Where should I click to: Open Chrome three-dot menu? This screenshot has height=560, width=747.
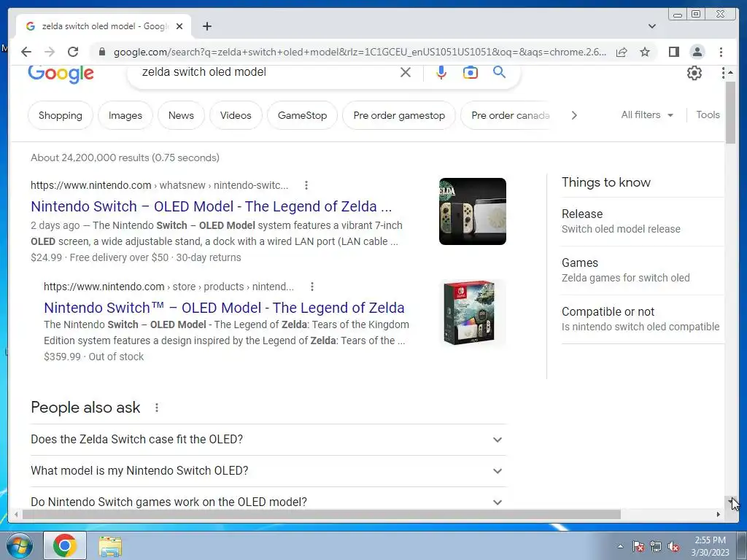(721, 52)
